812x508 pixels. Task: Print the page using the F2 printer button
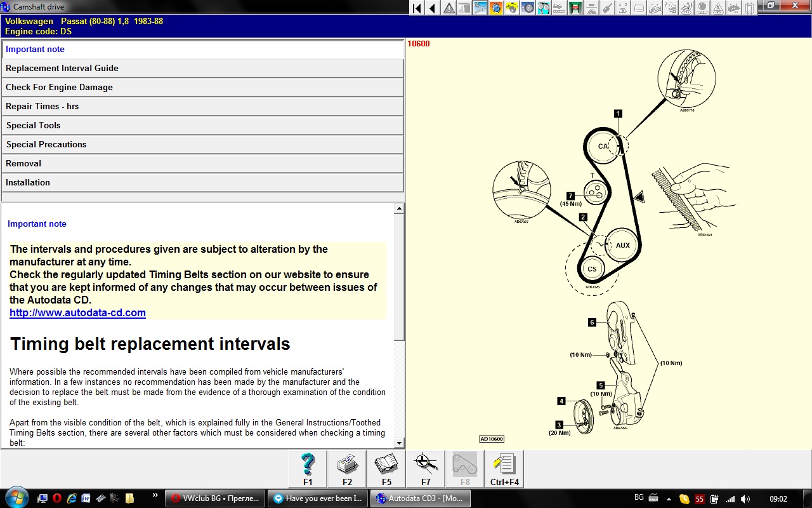coord(347,469)
